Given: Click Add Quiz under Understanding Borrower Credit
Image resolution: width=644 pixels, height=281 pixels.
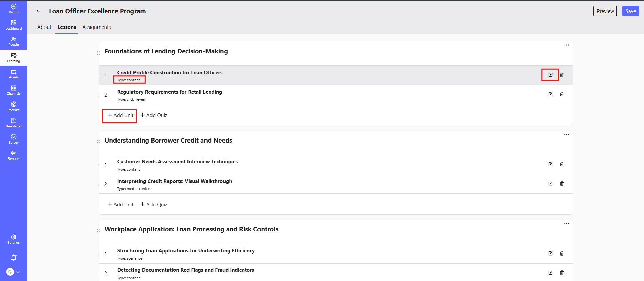Looking at the screenshot, I should click(x=154, y=205).
